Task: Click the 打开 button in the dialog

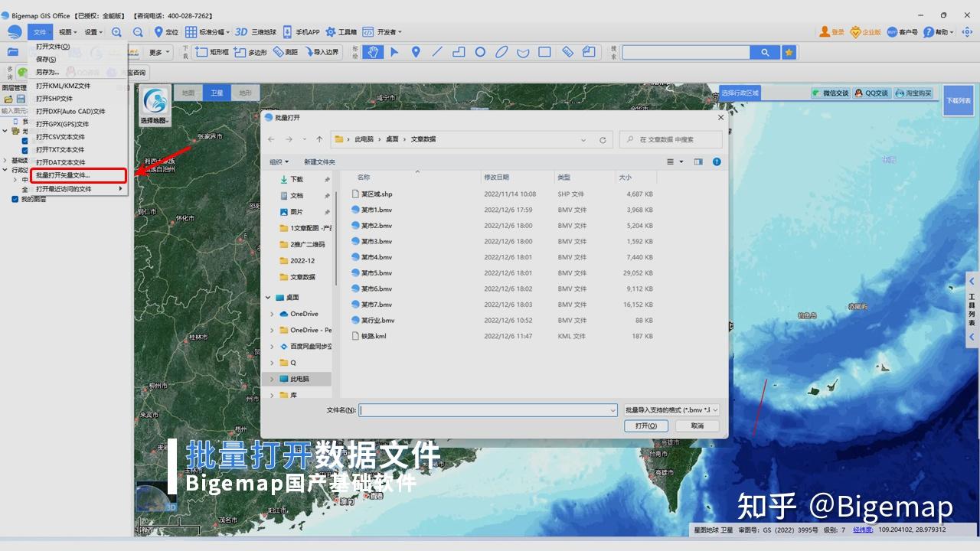Action: pos(645,425)
